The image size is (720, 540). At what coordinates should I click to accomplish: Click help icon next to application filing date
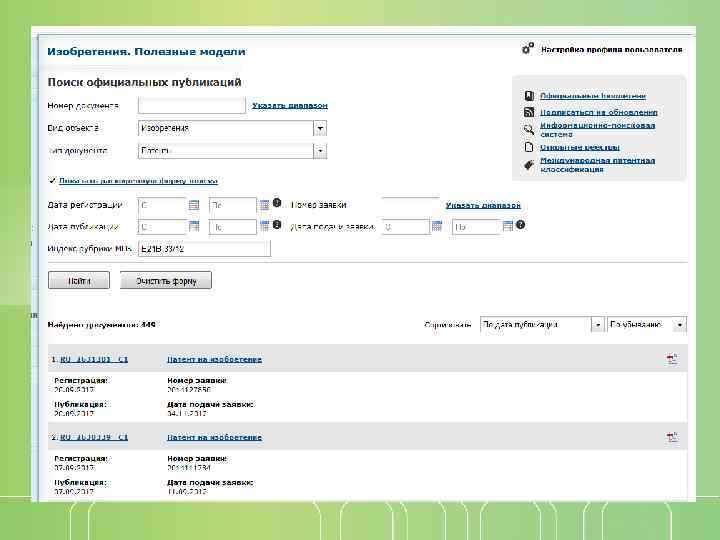click(520, 225)
